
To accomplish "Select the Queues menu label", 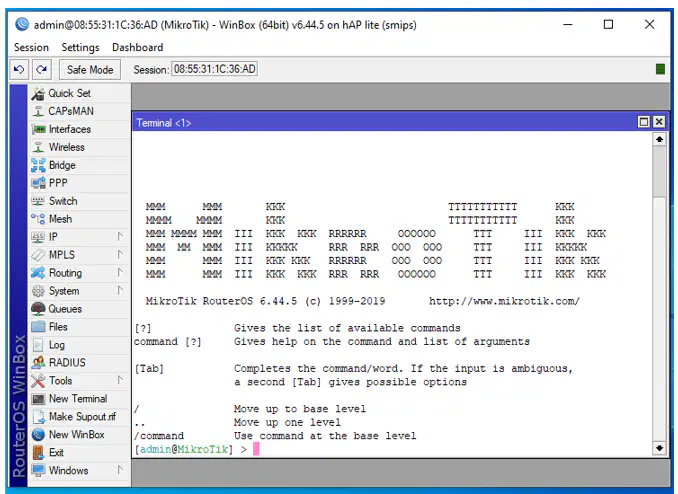I will click(x=65, y=309).
